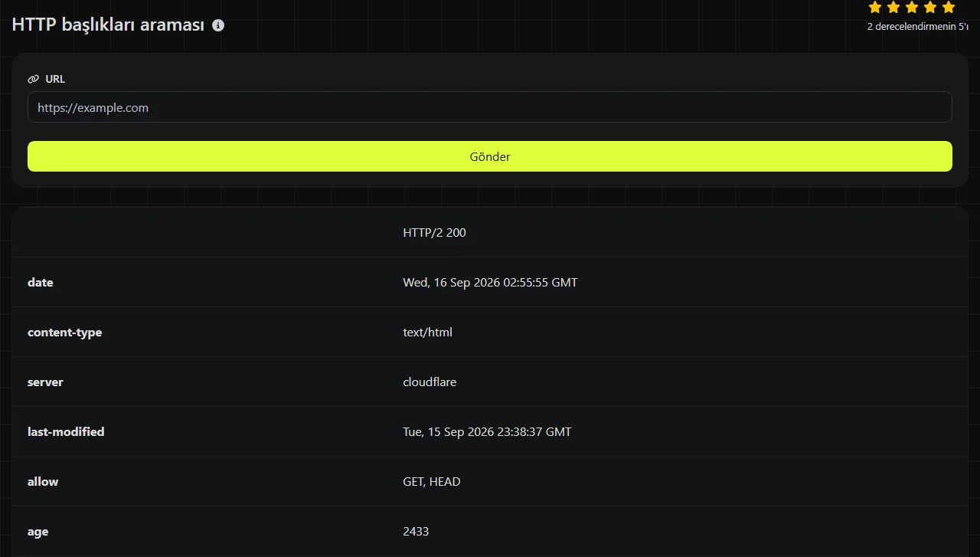Viewport: 980px width, 557px height.
Task: Select the "HTTP/2 200" status value
Action: tap(434, 232)
